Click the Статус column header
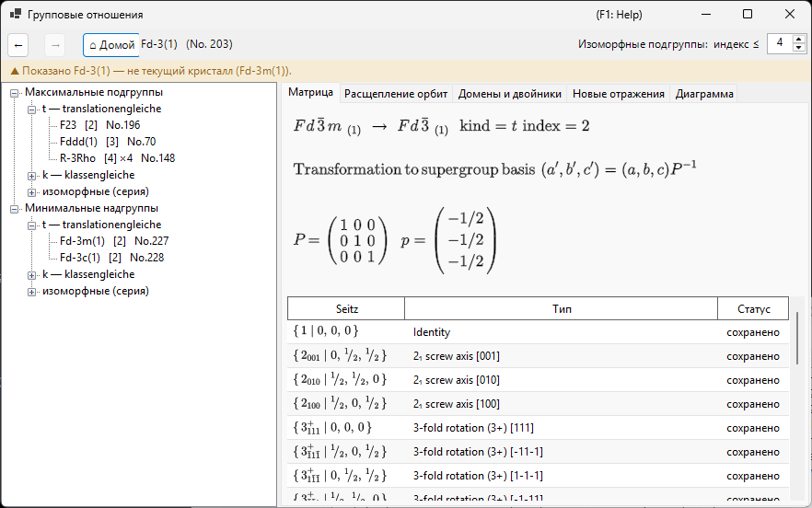The height and width of the screenshot is (508, 812). pyautogui.click(x=753, y=308)
